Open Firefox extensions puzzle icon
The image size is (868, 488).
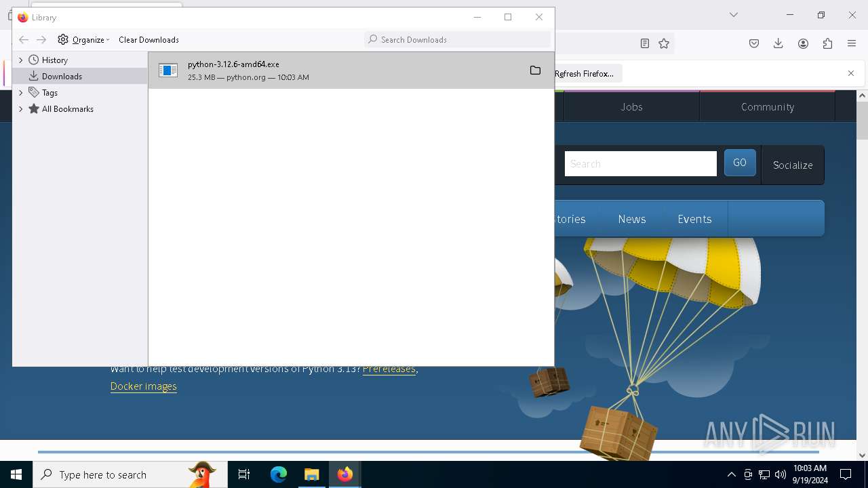(827, 43)
